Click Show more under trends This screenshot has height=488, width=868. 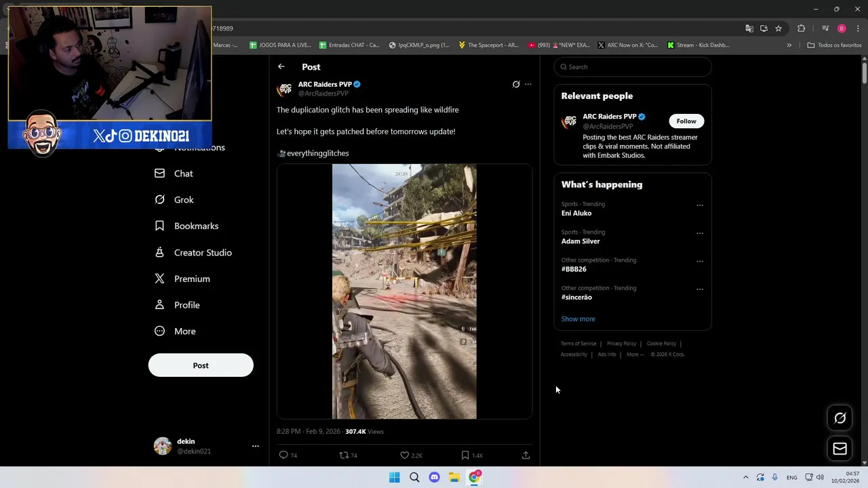click(578, 319)
